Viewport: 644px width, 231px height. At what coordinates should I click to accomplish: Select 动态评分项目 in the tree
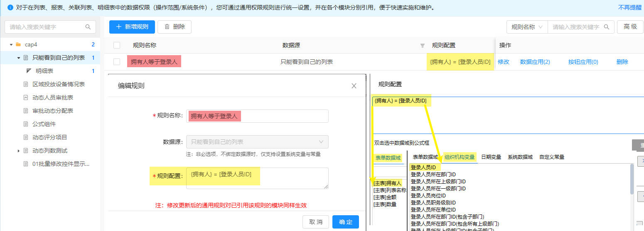point(50,137)
